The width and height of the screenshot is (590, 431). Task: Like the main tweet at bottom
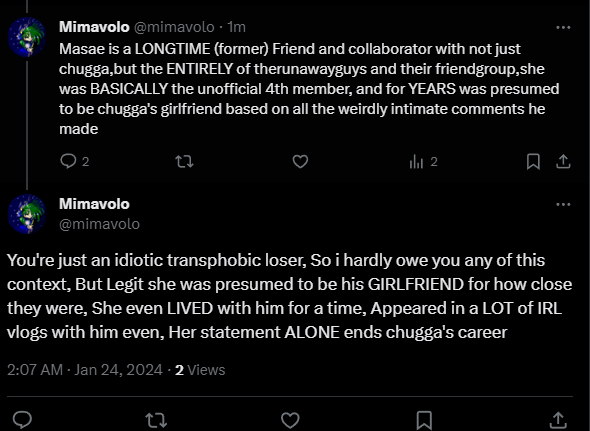[290, 420]
